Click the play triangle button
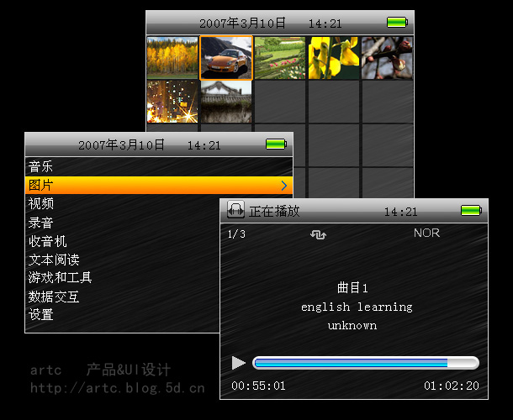The width and height of the screenshot is (513, 420). pyautogui.click(x=239, y=363)
